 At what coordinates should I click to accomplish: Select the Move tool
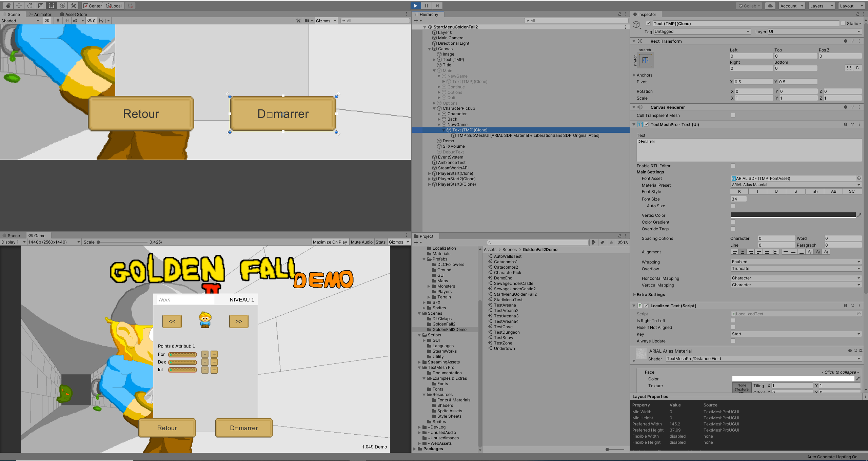tap(19, 6)
